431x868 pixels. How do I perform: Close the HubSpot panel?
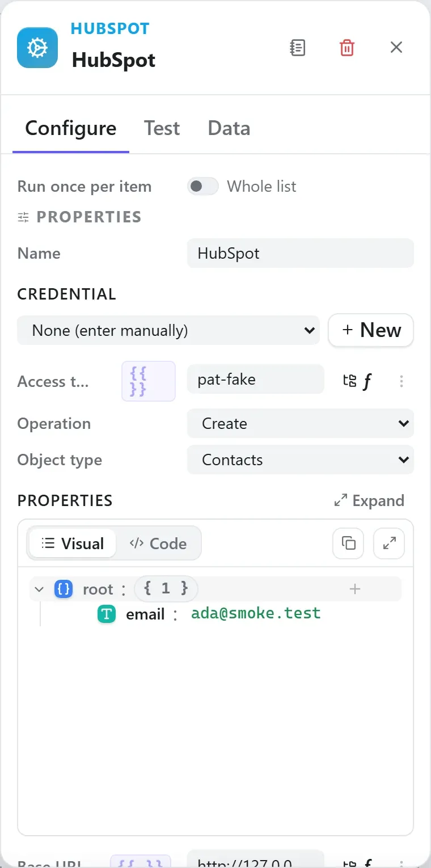396,48
